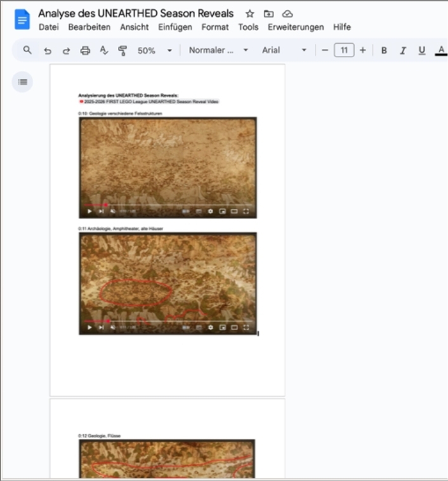The height and width of the screenshot is (481, 448).
Task: Toggle italic formatting
Action: pyautogui.click(x=403, y=50)
